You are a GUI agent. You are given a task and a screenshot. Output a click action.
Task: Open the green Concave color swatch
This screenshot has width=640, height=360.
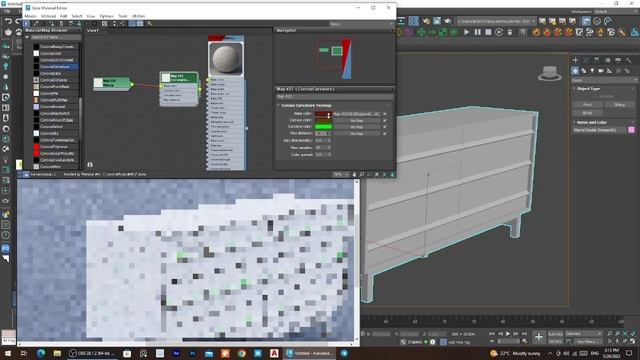323,127
